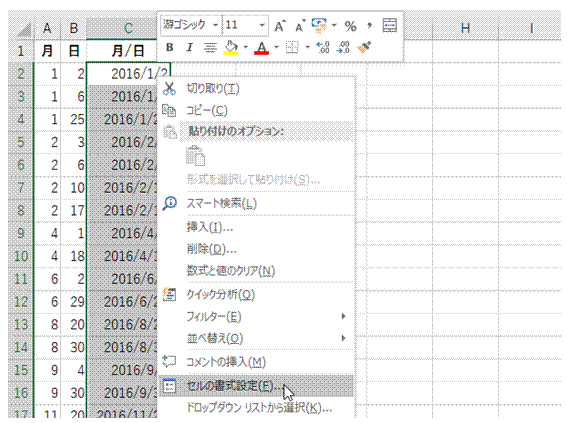Viewport: 567px width, 423px height.
Task: Click the merge and center icon
Action: (x=390, y=26)
